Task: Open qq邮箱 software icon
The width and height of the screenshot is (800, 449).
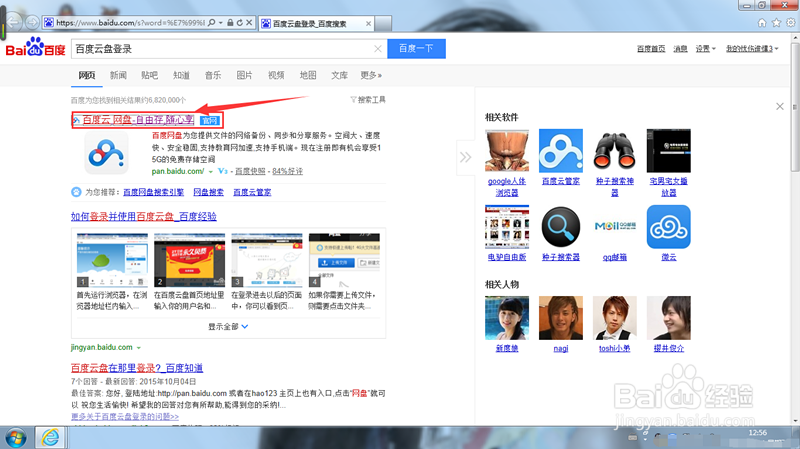Action: [614, 227]
